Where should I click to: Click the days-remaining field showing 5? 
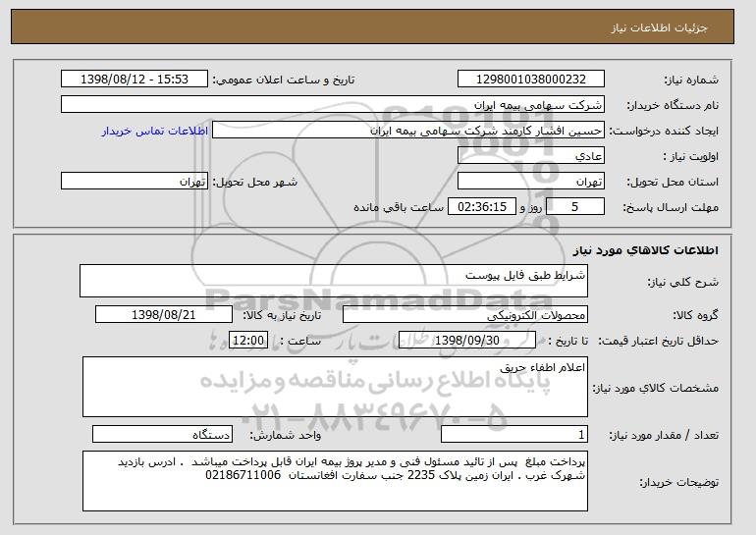coord(574,207)
